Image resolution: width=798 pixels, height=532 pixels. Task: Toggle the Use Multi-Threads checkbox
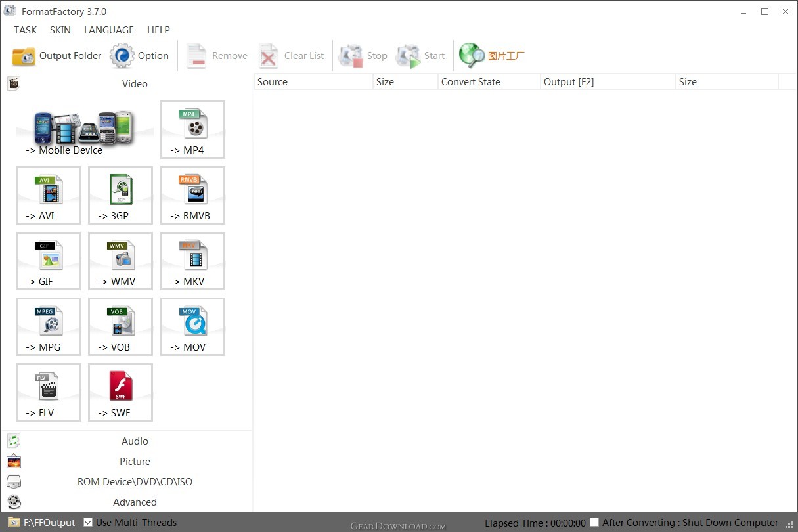[x=88, y=523]
